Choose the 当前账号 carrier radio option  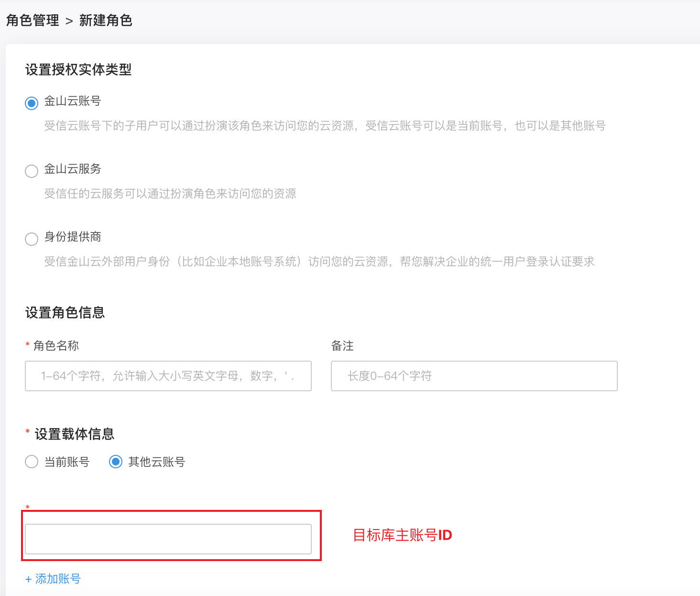pos(32,462)
